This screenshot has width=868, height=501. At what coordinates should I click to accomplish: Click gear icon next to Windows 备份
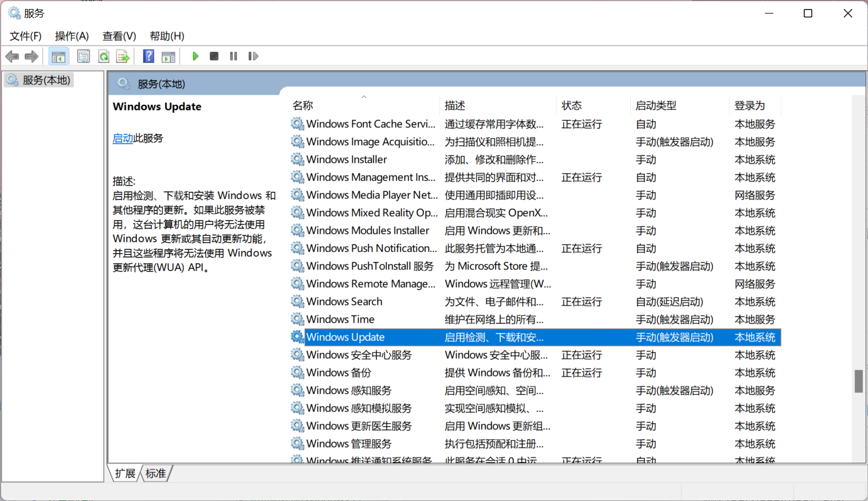pos(297,372)
